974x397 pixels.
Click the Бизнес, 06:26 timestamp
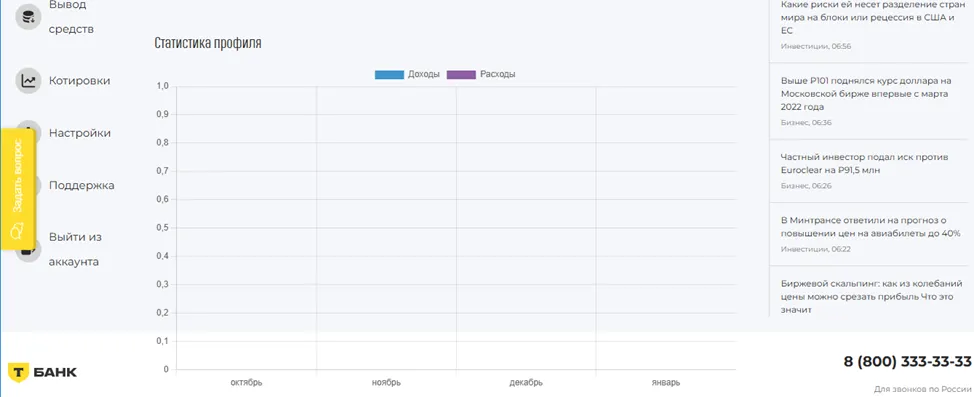(x=806, y=186)
